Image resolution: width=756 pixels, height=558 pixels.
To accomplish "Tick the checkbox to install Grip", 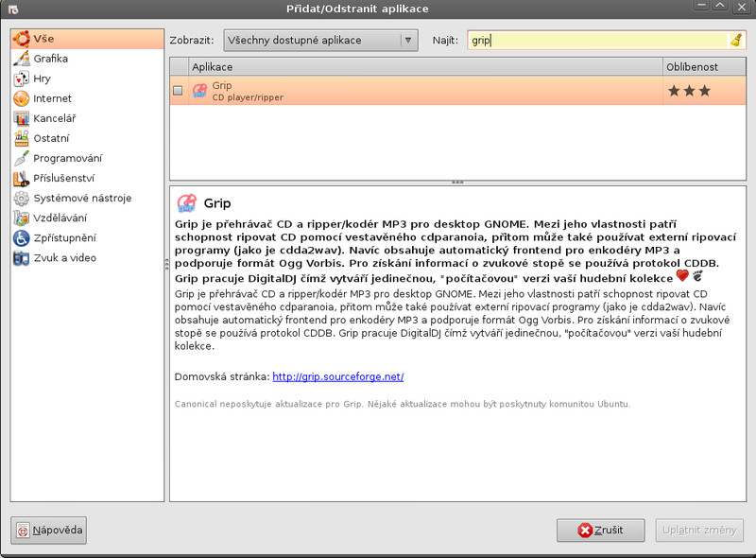I will pyautogui.click(x=178, y=90).
